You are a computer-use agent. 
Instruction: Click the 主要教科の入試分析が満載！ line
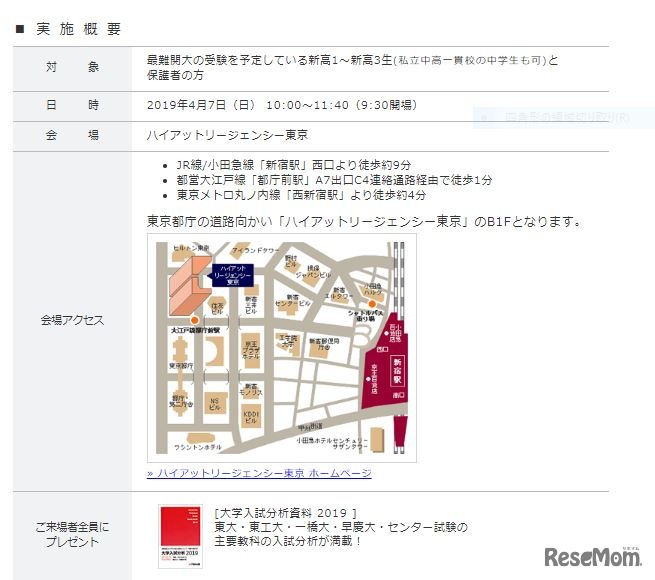(x=288, y=541)
